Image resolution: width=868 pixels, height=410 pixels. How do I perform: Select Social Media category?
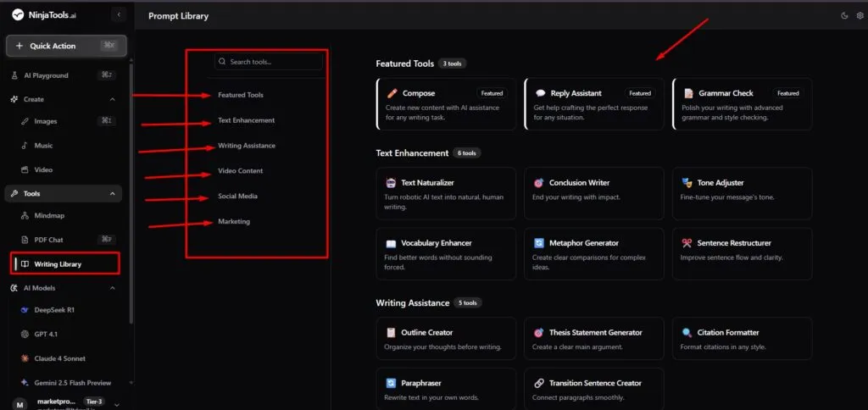pos(237,197)
